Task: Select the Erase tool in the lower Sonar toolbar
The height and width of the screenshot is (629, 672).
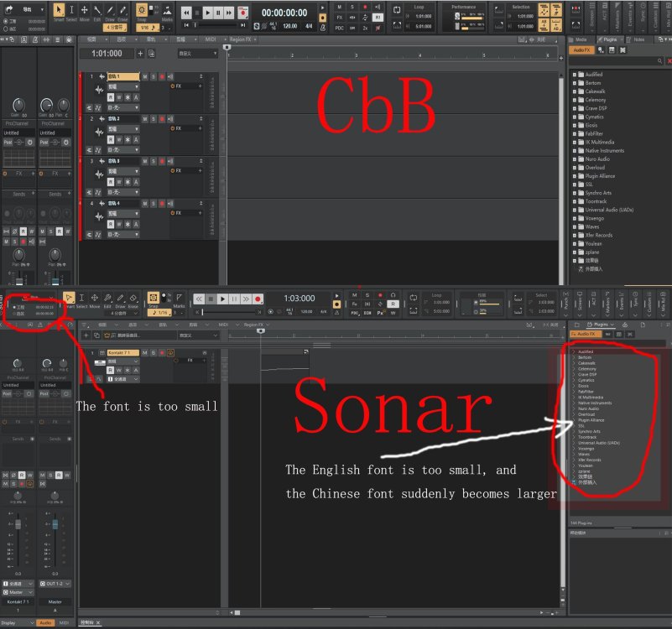Action: [134, 299]
